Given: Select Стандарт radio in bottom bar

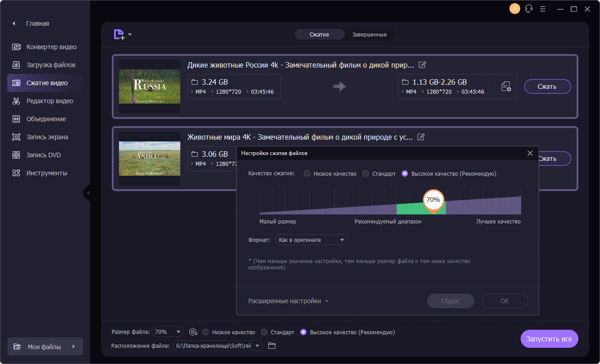Looking at the screenshot, I should pos(264,332).
